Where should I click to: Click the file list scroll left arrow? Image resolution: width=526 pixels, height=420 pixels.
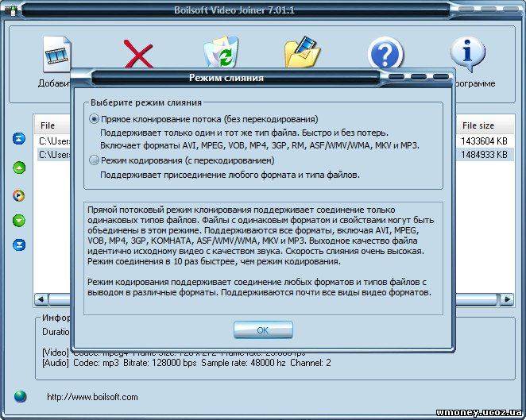pos(41,299)
